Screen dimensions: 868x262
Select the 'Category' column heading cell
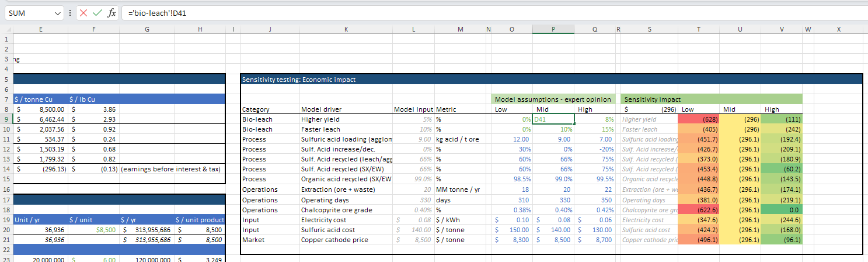click(x=270, y=109)
